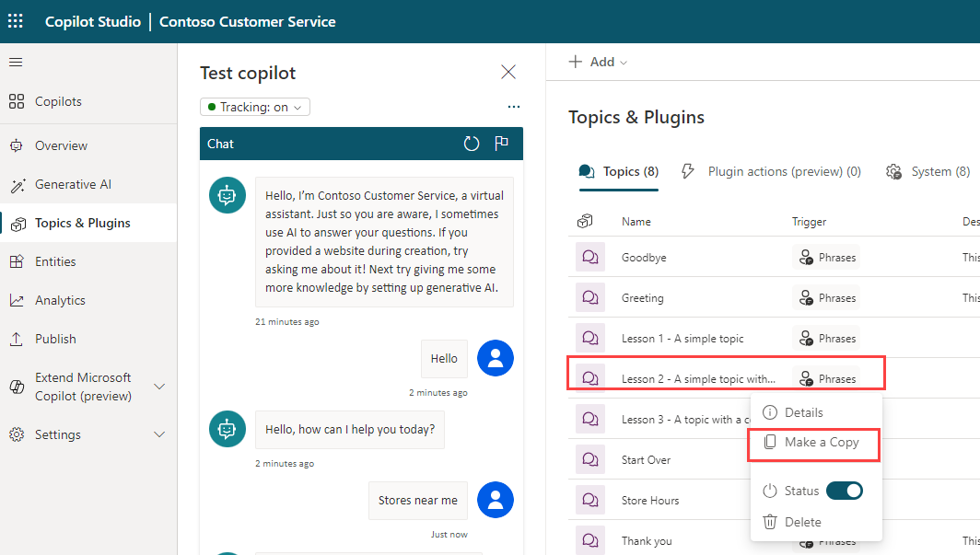Open the Add dropdown menu
This screenshot has width=980, height=555.
click(x=598, y=62)
